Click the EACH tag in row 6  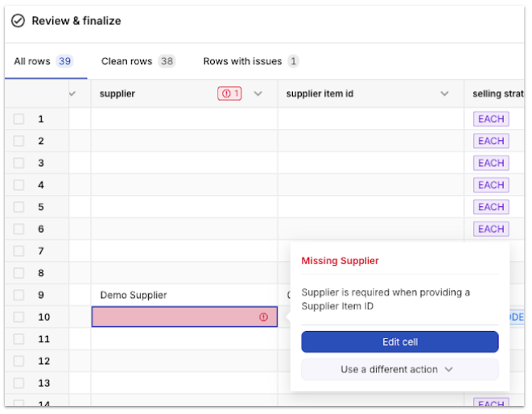pyautogui.click(x=490, y=229)
